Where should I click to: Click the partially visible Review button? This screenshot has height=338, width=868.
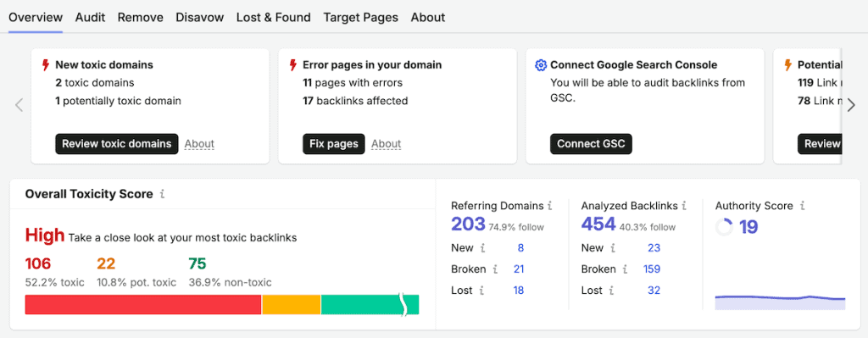click(x=820, y=144)
